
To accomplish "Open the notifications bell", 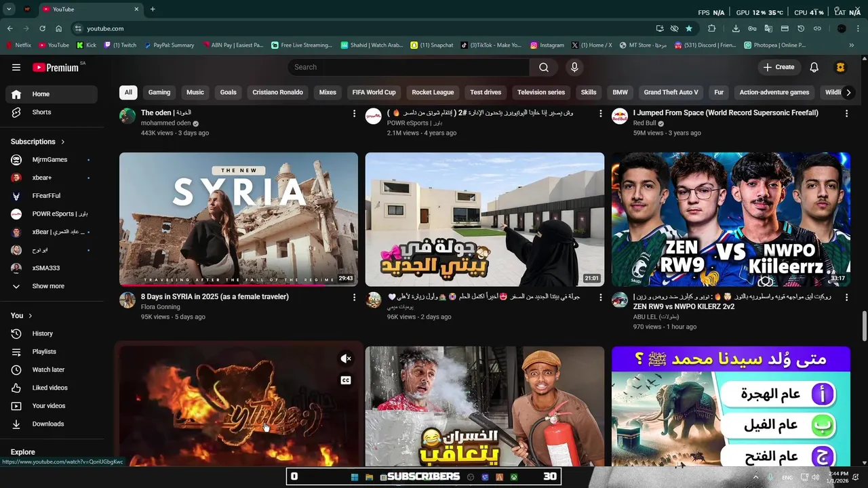I will 814,67.
